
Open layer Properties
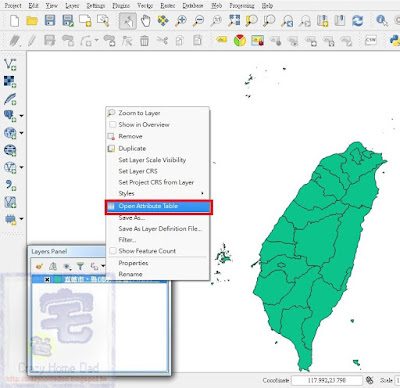[x=157, y=263]
